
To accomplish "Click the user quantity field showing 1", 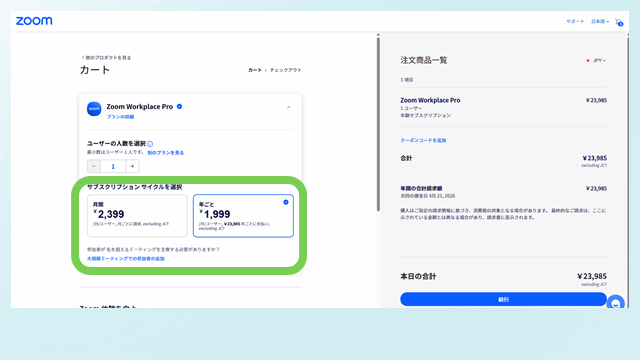I will click(x=113, y=166).
